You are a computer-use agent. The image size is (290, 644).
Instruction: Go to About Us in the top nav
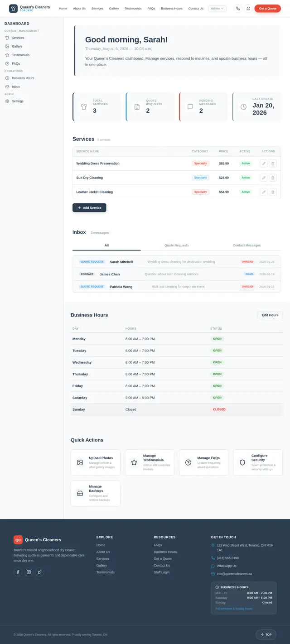click(x=79, y=9)
